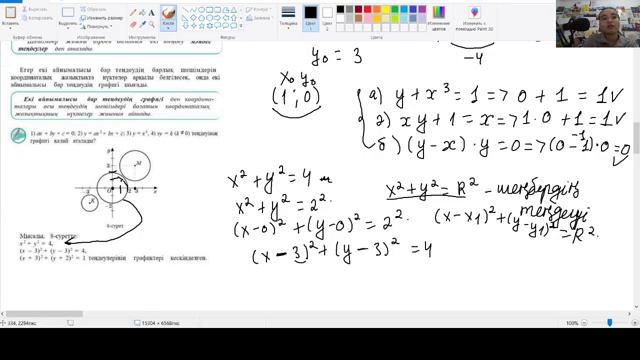Select the Text tool A
Viewport: 640px width, 360px height.
151,13
